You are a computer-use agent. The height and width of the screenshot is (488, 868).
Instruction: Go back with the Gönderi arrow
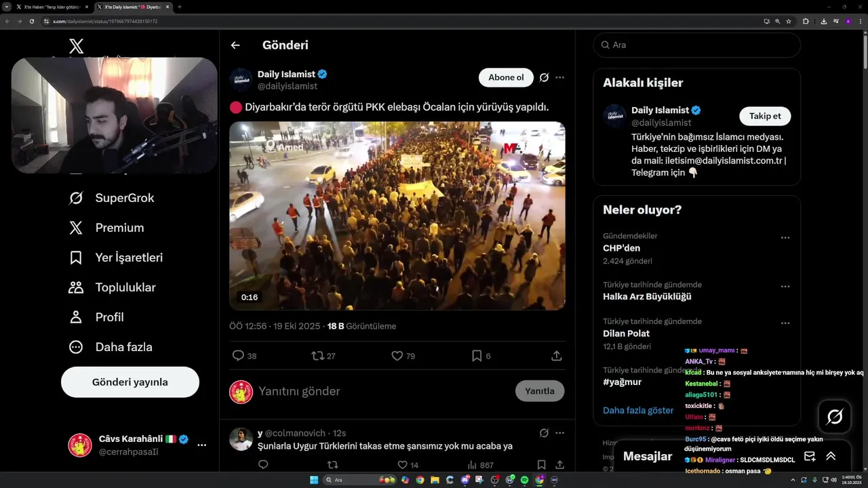click(x=235, y=45)
